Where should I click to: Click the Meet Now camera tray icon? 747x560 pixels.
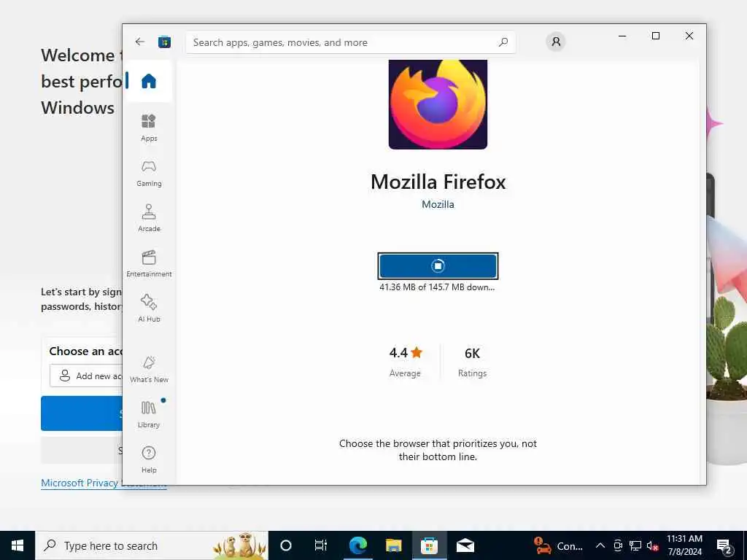pos(618,545)
